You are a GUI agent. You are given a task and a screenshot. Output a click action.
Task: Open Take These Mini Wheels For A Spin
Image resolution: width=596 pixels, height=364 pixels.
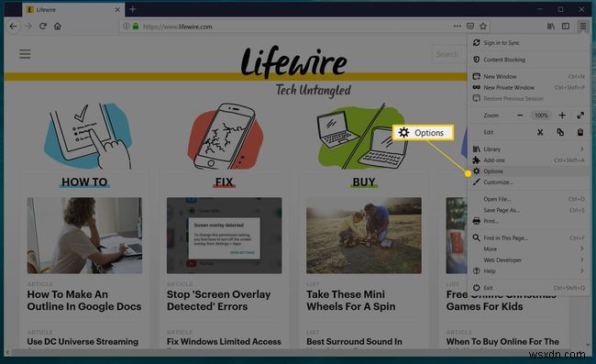(351, 300)
